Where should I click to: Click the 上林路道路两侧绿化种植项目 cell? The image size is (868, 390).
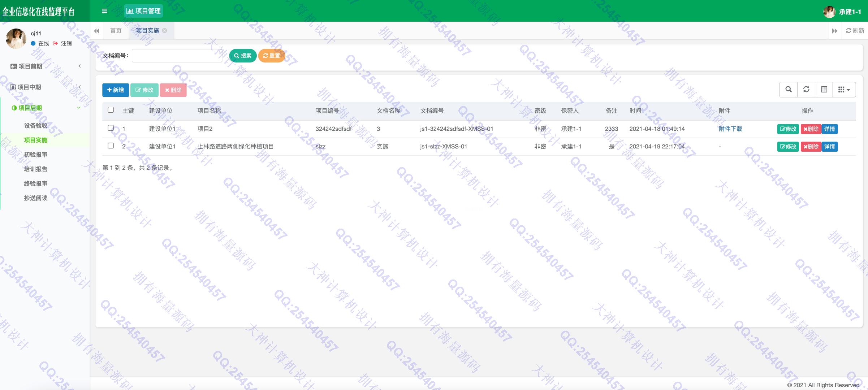[236, 147]
